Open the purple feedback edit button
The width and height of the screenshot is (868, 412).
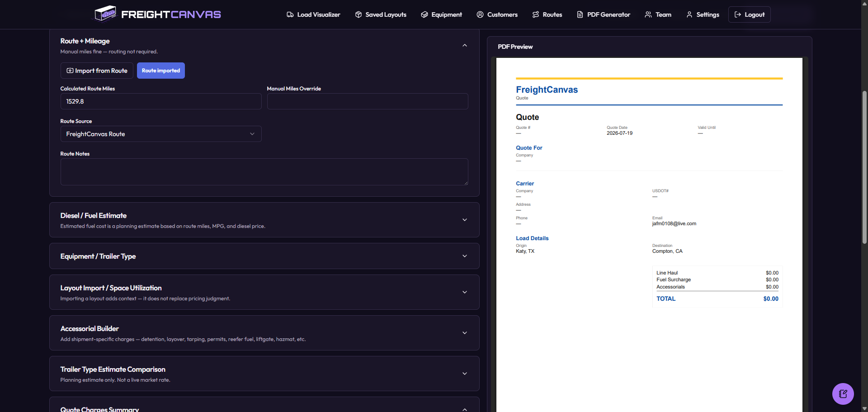pyautogui.click(x=843, y=394)
